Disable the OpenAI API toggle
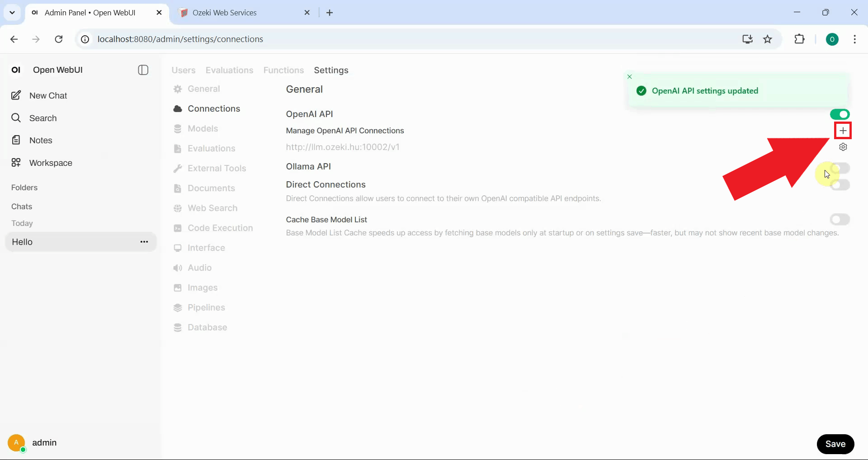 point(840,114)
